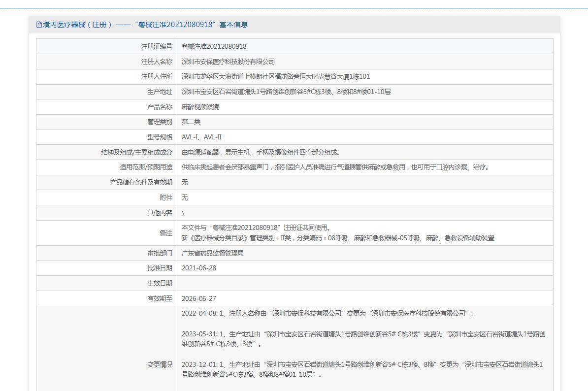588x391 pixels.
Task: Select approval department 广东省药品监督管理局
Action: tap(213, 254)
